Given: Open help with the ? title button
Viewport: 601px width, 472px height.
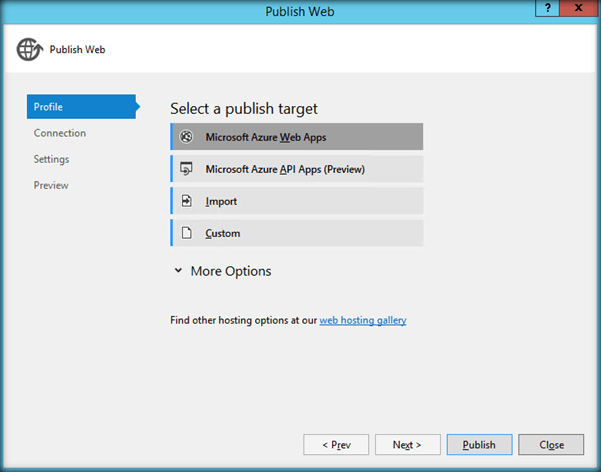Looking at the screenshot, I should pos(547,8).
